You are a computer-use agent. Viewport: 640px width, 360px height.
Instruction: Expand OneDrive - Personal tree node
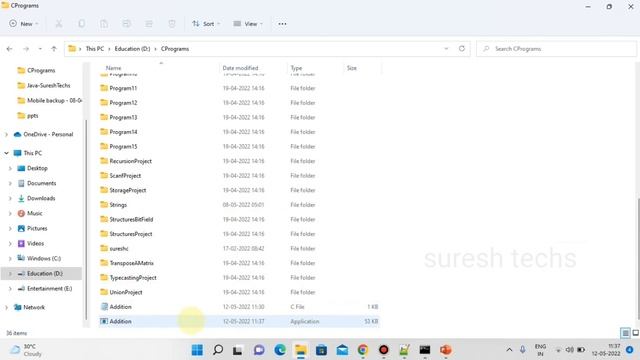[6, 134]
